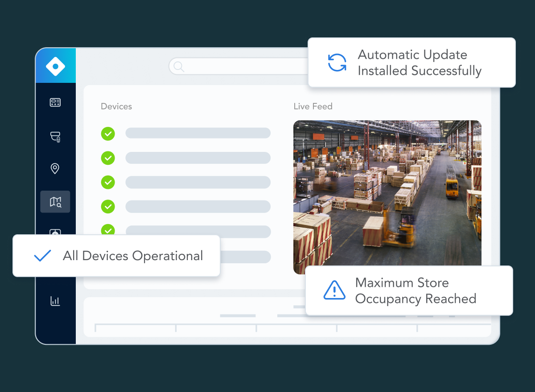
Task: Click the All Devices Operational notification text
Action: point(133,256)
